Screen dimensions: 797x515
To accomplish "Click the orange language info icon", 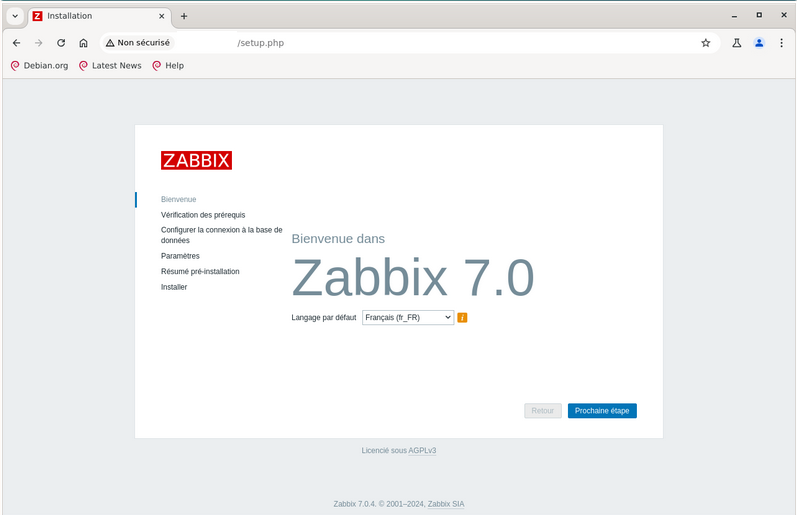I will pyautogui.click(x=462, y=318).
